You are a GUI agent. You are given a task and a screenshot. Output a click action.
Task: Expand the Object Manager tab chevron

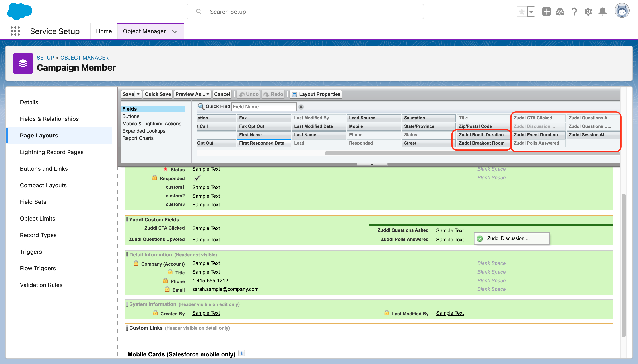click(175, 31)
